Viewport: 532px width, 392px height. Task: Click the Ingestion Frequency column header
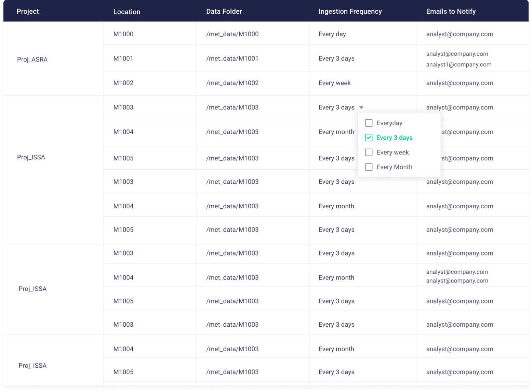350,11
